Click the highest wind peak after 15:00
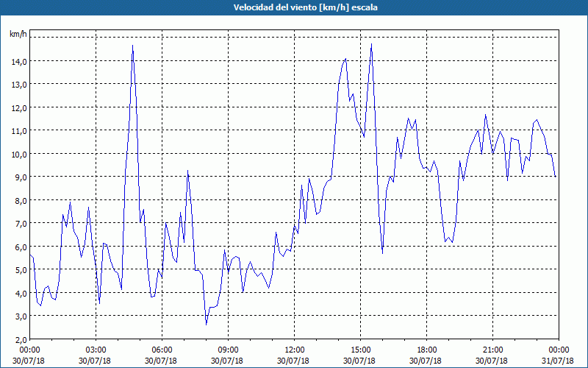Image resolution: width=588 pixels, height=368 pixels. [371, 44]
